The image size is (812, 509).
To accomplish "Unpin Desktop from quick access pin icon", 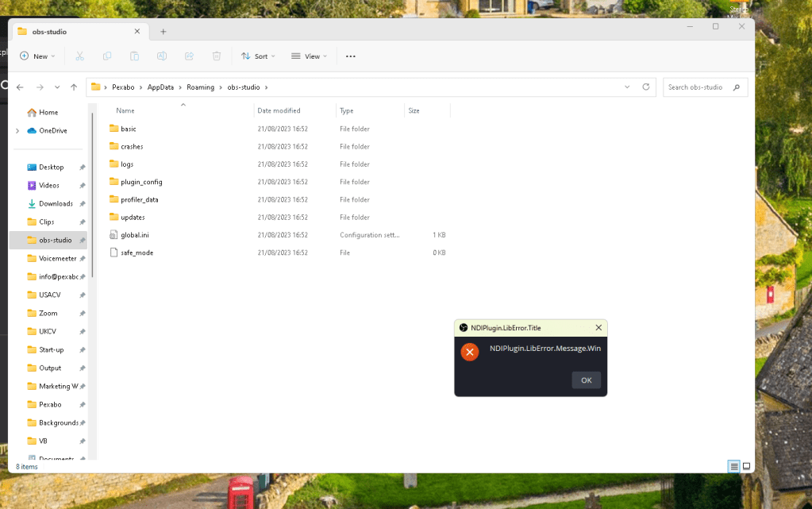I will (82, 168).
